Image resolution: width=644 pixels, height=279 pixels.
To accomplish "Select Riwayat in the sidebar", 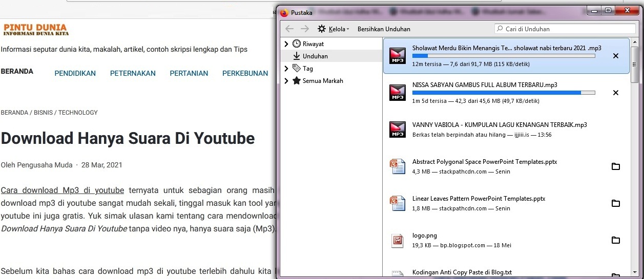I will (313, 44).
